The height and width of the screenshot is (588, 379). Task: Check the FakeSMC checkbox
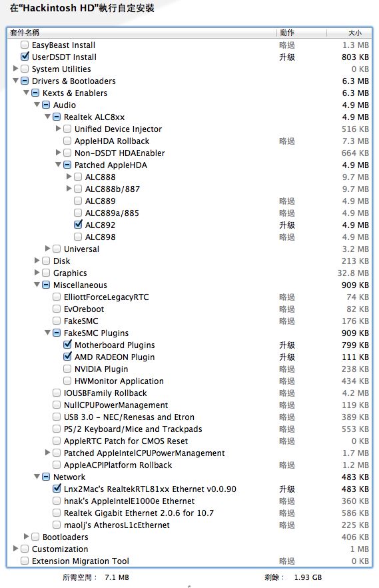pos(57,321)
